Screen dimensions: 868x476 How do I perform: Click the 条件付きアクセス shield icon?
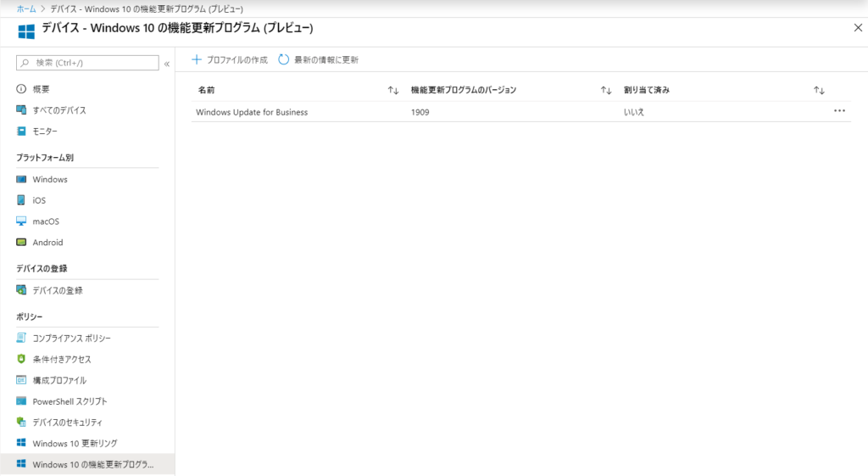point(21,359)
